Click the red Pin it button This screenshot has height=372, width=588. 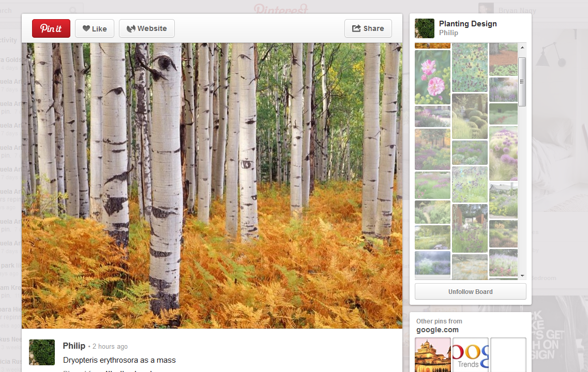click(x=51, y=28)
